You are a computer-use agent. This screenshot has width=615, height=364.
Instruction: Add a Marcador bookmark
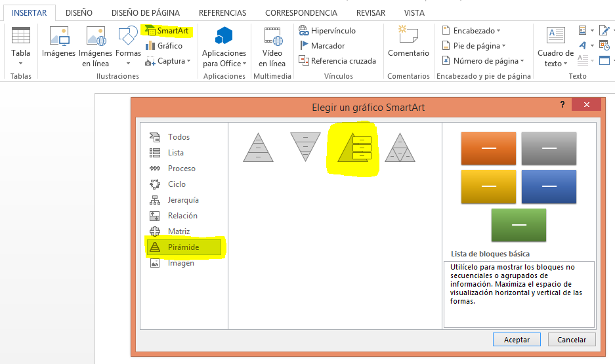pyautogui.click(x=322, y=46)
